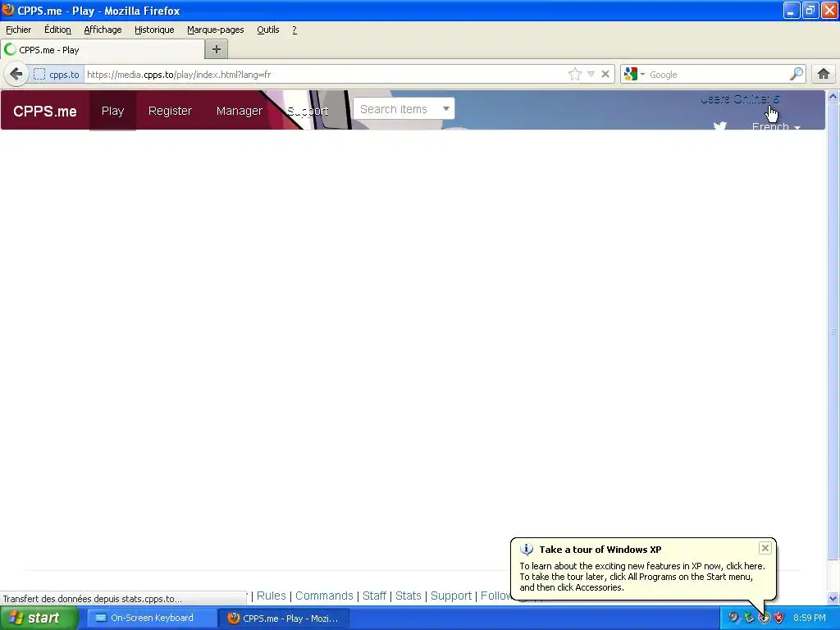Go back using Firefox back arrow
Viewport: 840px width, 630px height.
[16, 74]
